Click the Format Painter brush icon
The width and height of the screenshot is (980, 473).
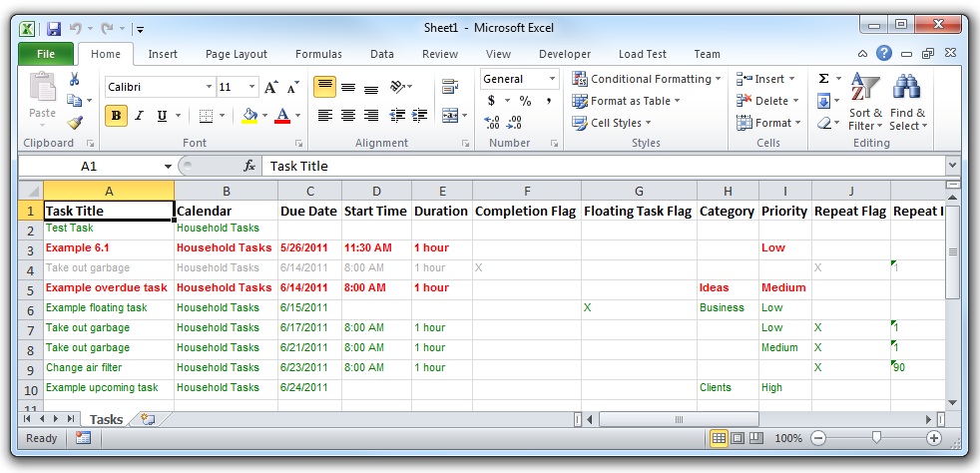75,123
